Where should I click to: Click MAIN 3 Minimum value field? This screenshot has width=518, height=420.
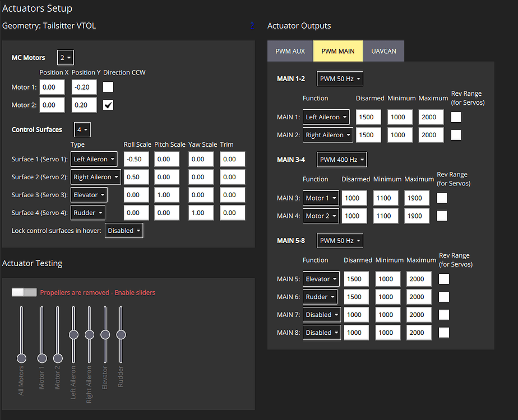tap(386, 198)
